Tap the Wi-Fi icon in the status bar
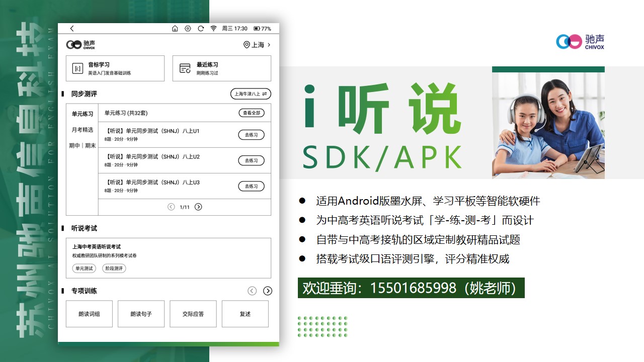Viewport: 644px width, 362px height. (x=213, y=29)
